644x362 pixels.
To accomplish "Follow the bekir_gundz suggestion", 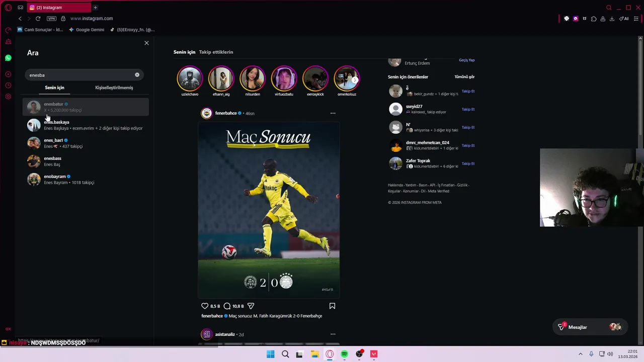I will coord(468,91).
